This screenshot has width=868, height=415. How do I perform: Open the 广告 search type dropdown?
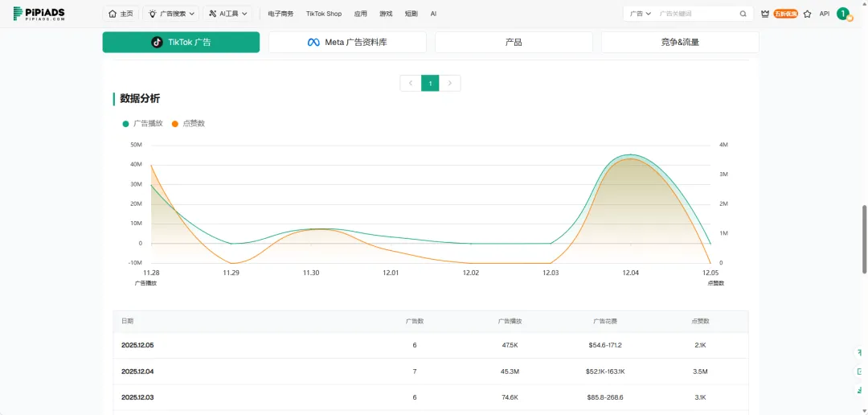point(641,14)
